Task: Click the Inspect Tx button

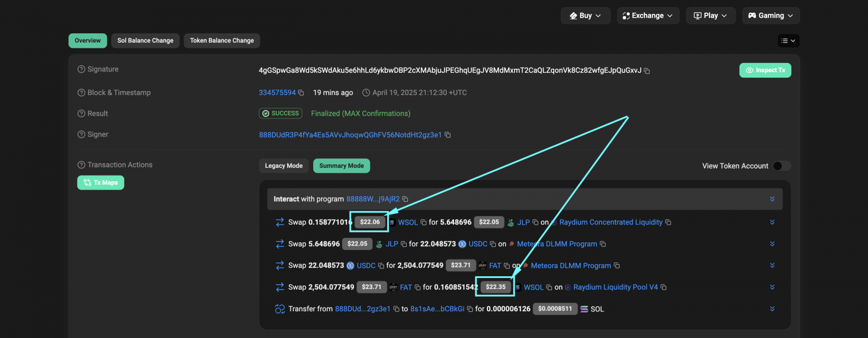Action: [765, 70]
